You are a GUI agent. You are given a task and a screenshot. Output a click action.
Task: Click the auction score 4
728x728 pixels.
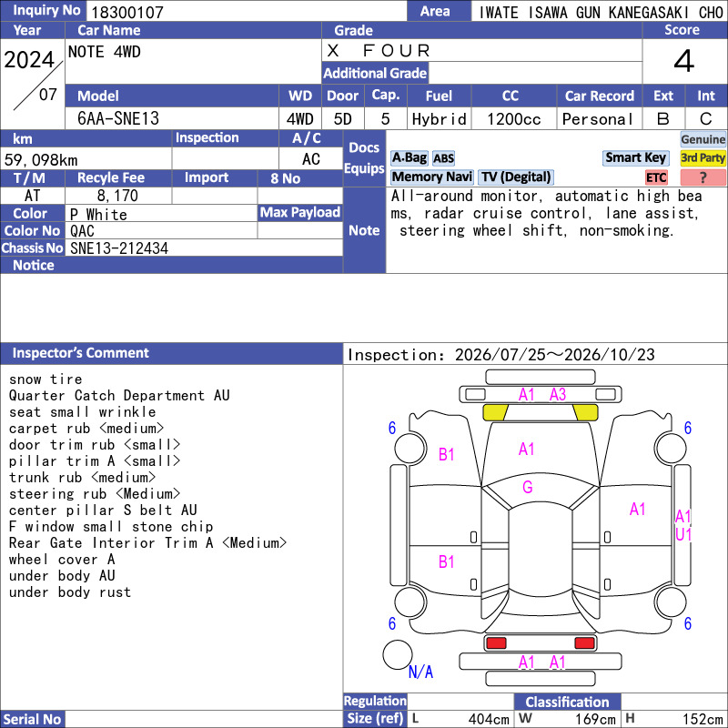coord(684,61)
